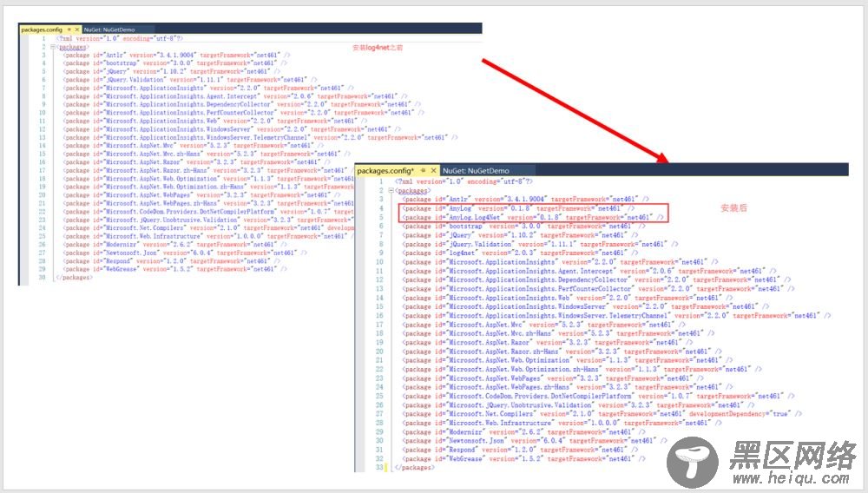Click Microsoft.ApplicationInsights on line 10 of packages.config*
Viewport: 868px width, 493px height.
tap(560, 262)
